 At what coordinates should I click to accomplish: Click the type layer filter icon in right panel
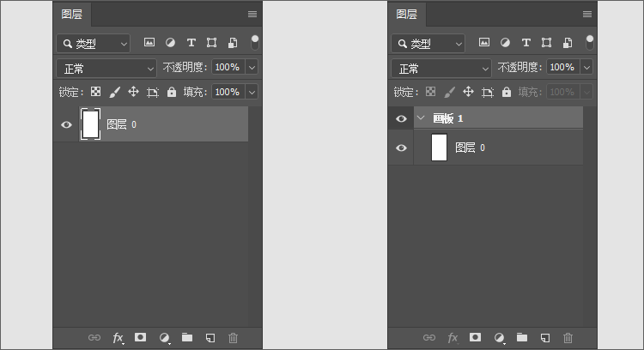coord(526,43)
